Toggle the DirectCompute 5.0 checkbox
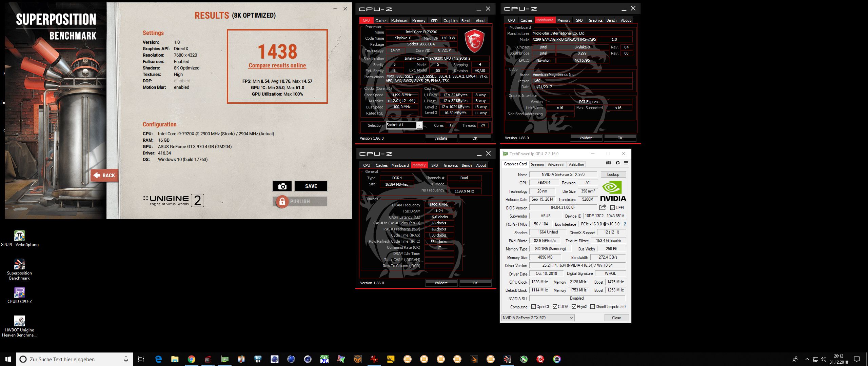 click(592, 307)
